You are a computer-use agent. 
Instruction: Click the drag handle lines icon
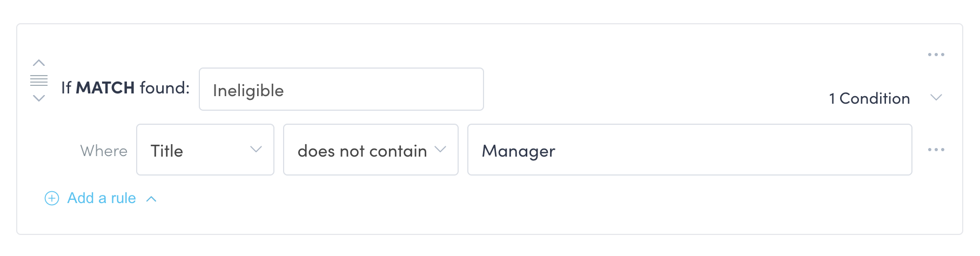[39, 80]
